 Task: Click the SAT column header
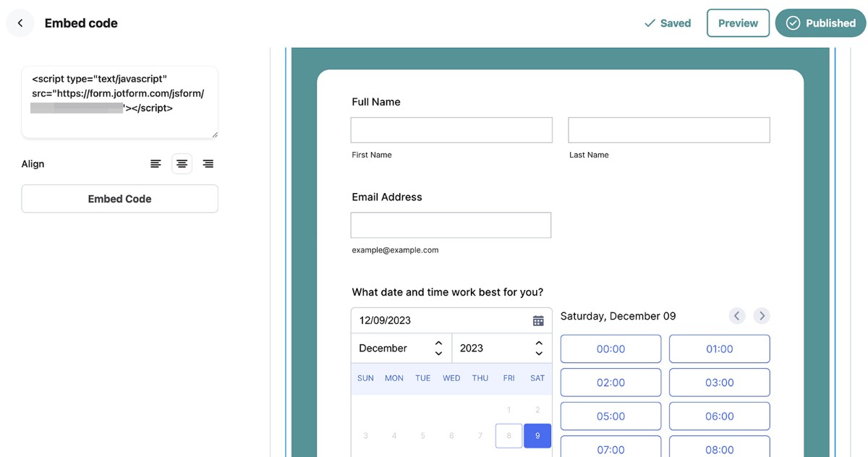point(537,378)
